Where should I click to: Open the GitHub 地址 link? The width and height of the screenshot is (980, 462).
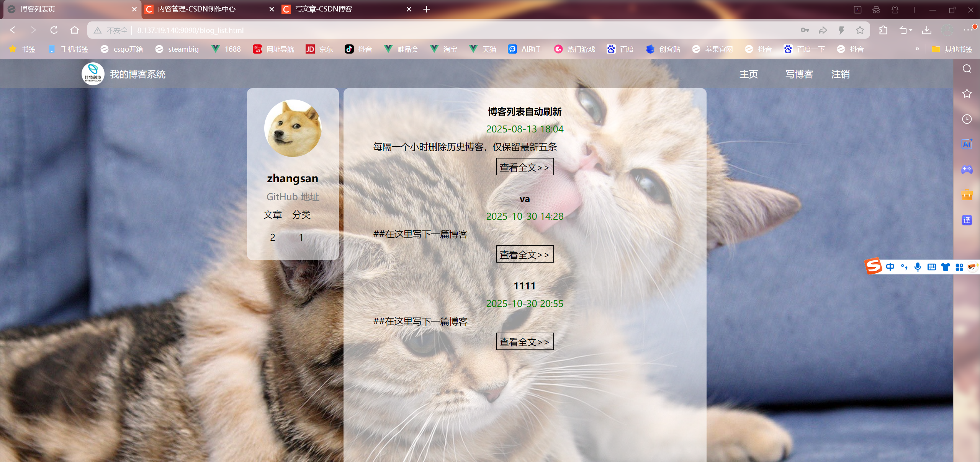[293, 197]
